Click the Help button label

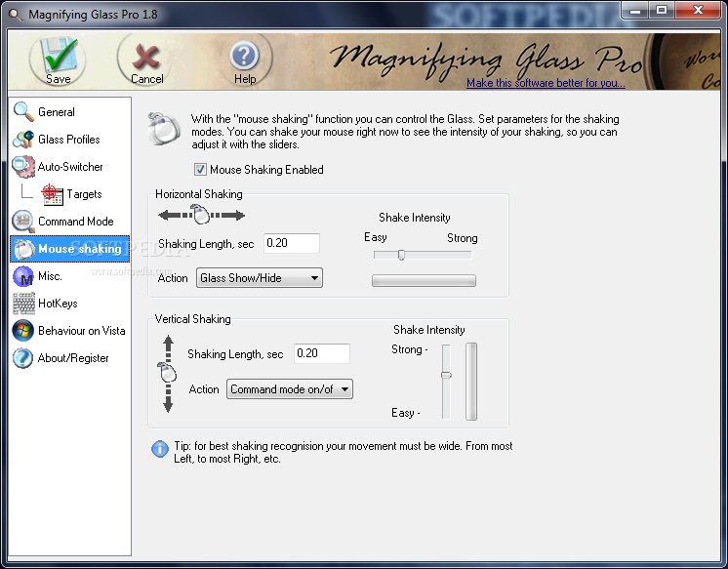245,79
